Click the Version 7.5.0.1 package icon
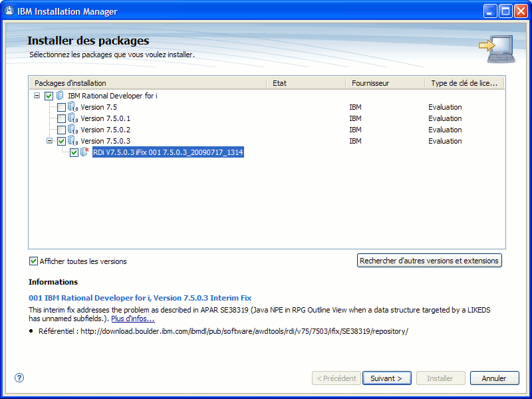 (72, 118)
